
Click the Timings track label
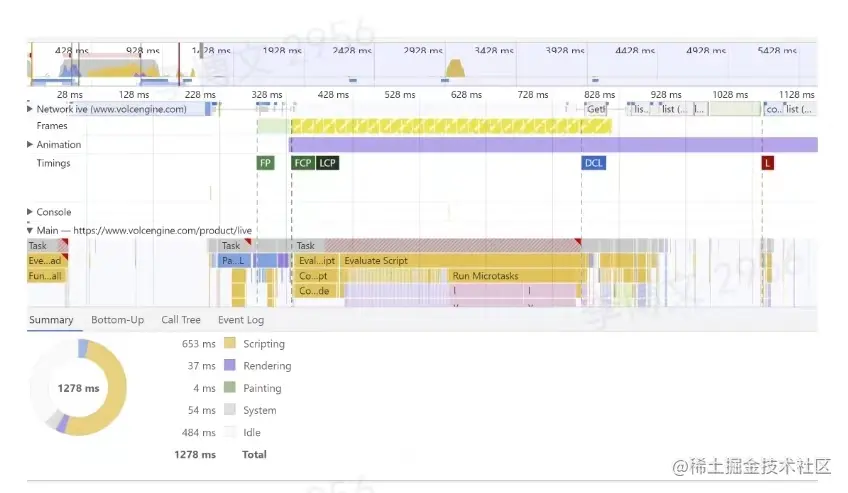tap(53, 163)
